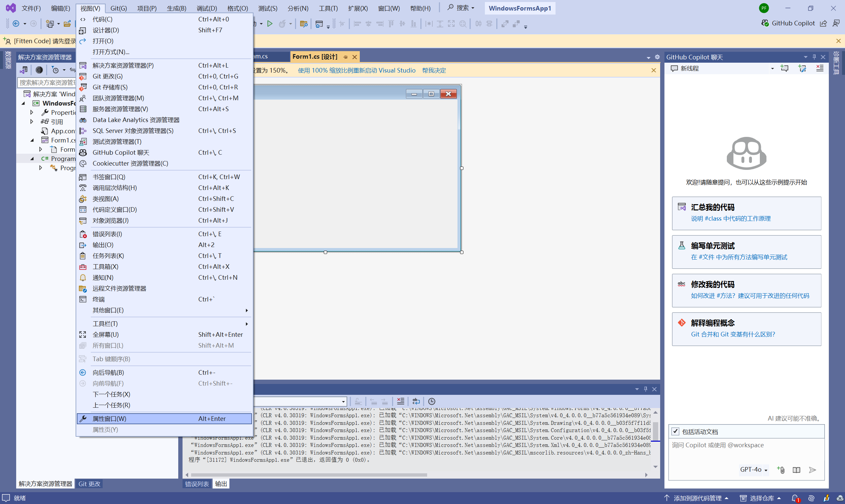Screen dimensions: 845x504
Task: Click the clock timestamp icon in output panel
Action: [x=432, y=401]
